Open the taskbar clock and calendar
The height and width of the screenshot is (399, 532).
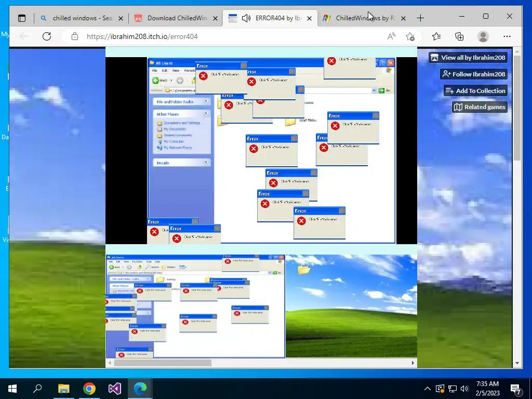pyautogui.click(x=487, y=389)
